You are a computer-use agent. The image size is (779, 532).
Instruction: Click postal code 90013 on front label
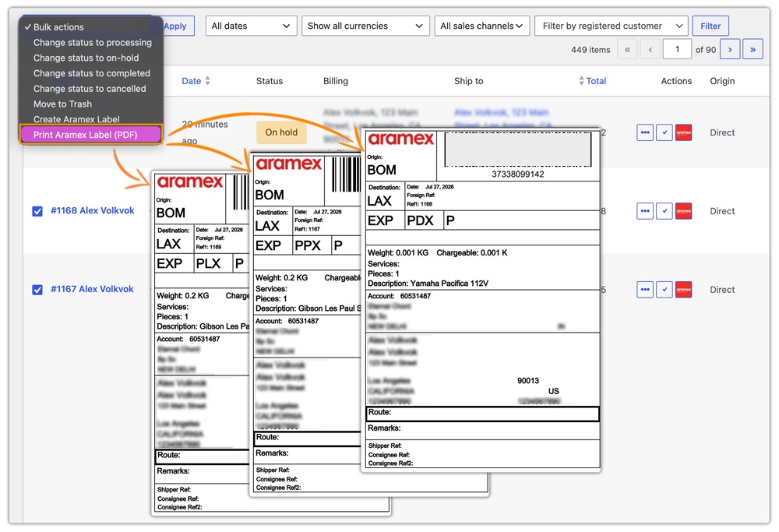(528, 381)
